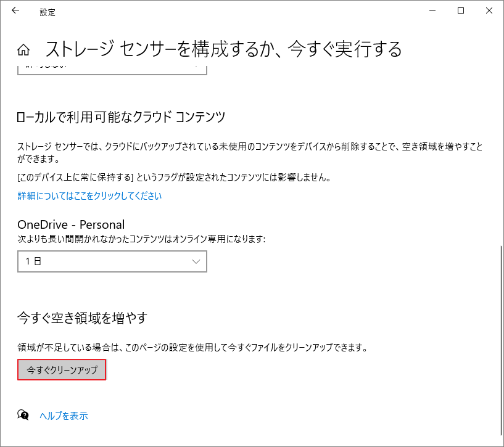Click the maximize icon in the title bar
Image resolution: width=504 pixels, height=447 pixels.
coord(460,10)
